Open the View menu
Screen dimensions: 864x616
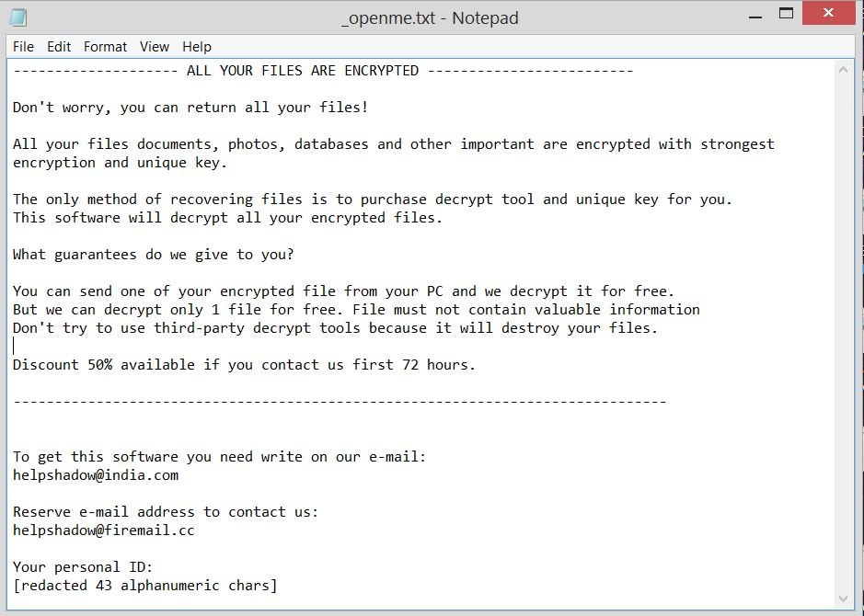coord(155,46)
